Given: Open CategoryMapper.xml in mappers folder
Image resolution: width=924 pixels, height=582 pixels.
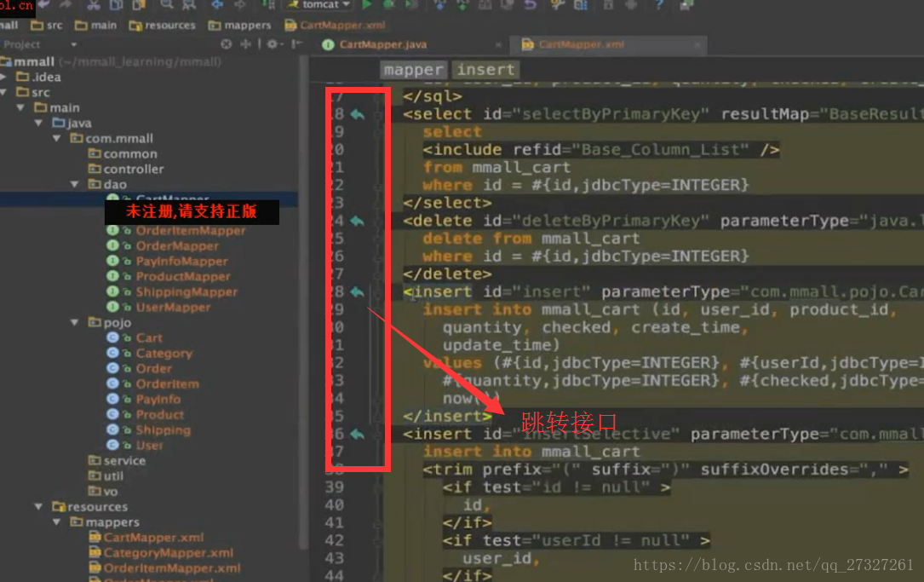Looking at the screenshot, I should [161, 552].
